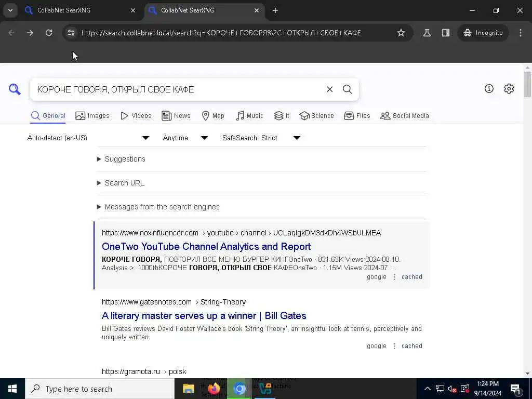Switch to It category

click(x=282, y=116)
